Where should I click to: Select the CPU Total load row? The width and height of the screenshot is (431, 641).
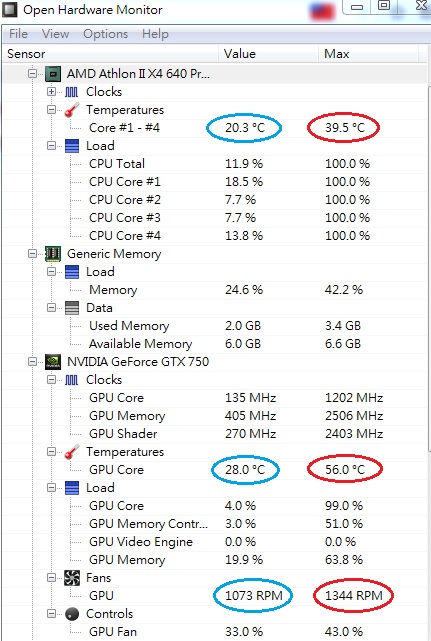215,164
